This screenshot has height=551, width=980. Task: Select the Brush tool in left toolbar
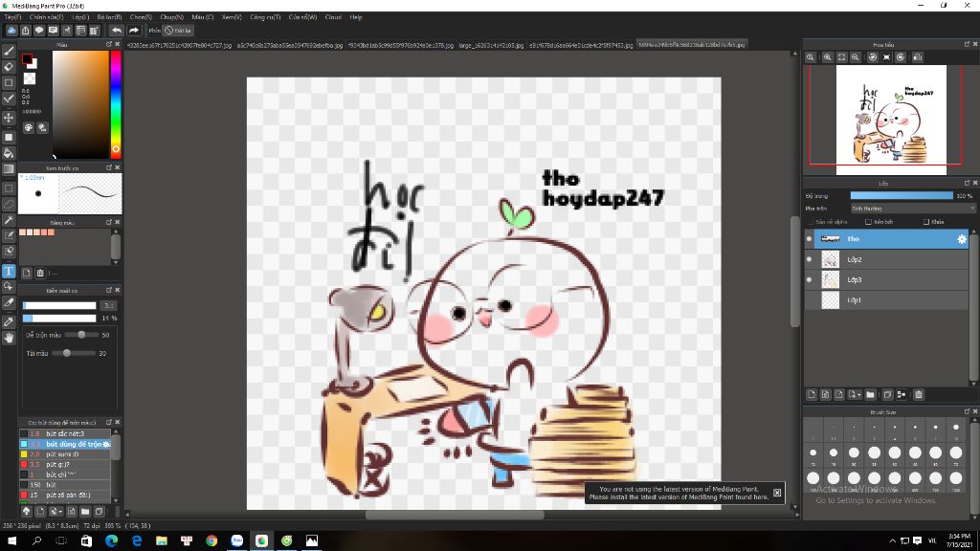[9, 51]
